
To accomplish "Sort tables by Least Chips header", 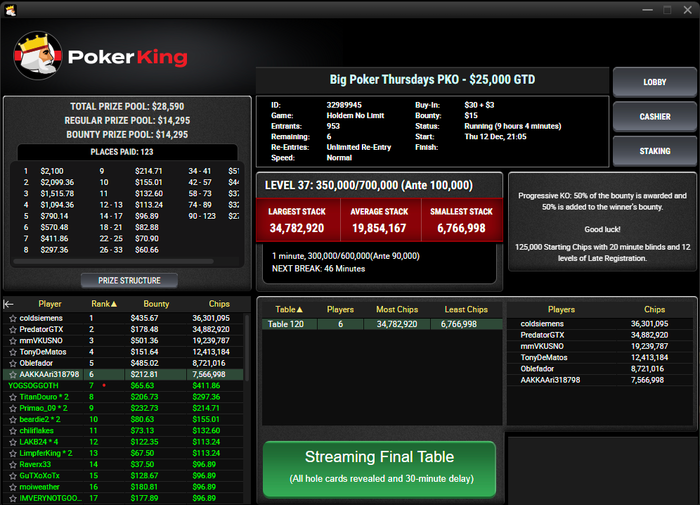I will click(x=466, y=309).
